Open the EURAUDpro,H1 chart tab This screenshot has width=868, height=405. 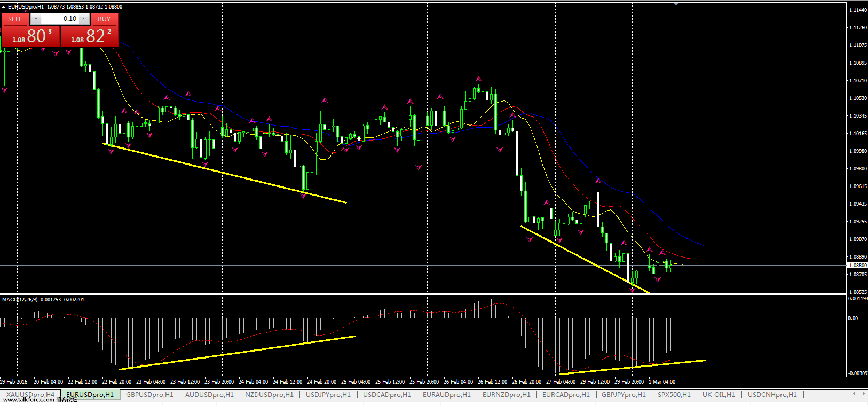pyautogui.click(x=447, y=395)
